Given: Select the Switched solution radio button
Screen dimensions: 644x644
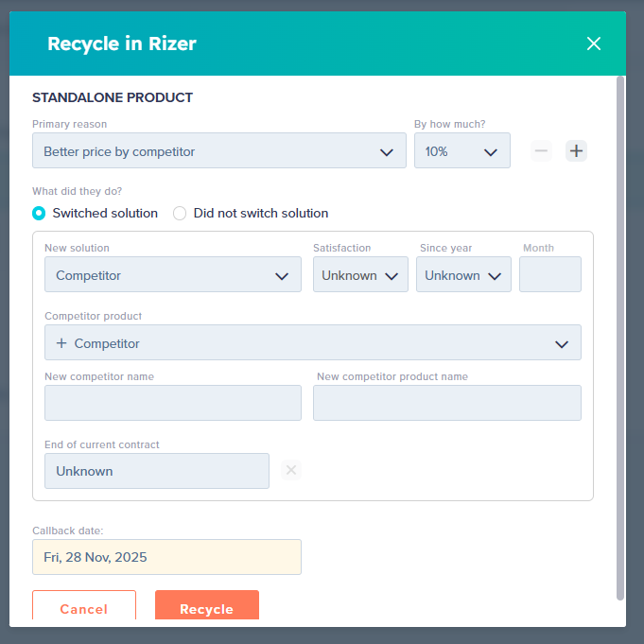Looking at the screenshot, I should (x=39, y=213).
